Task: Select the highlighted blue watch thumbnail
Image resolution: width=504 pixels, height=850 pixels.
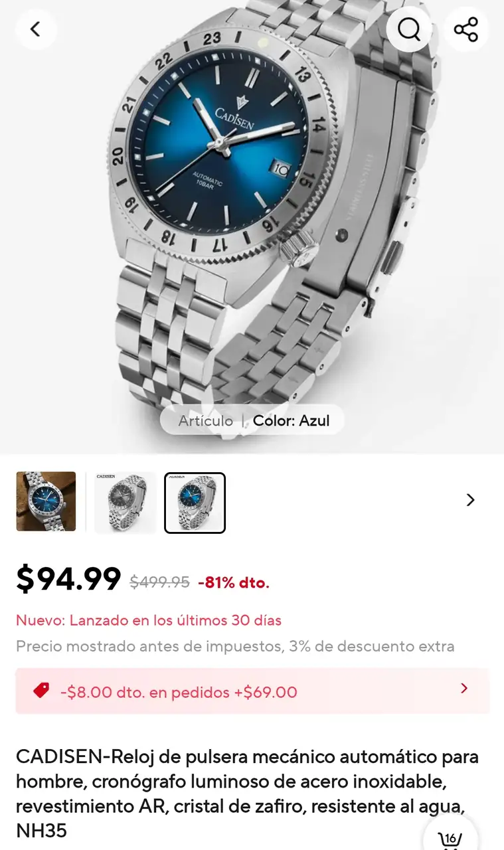Action: (195, 503)
